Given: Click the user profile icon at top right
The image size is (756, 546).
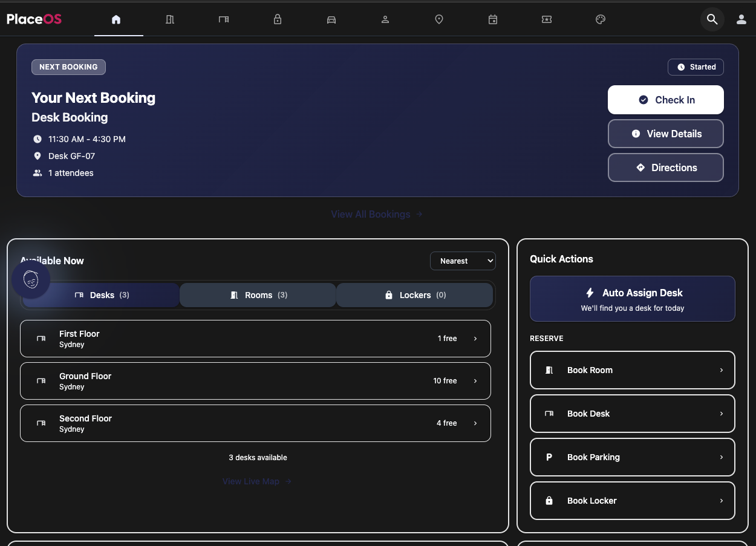Looking at the screenshot, I should [x=741, y=19].
